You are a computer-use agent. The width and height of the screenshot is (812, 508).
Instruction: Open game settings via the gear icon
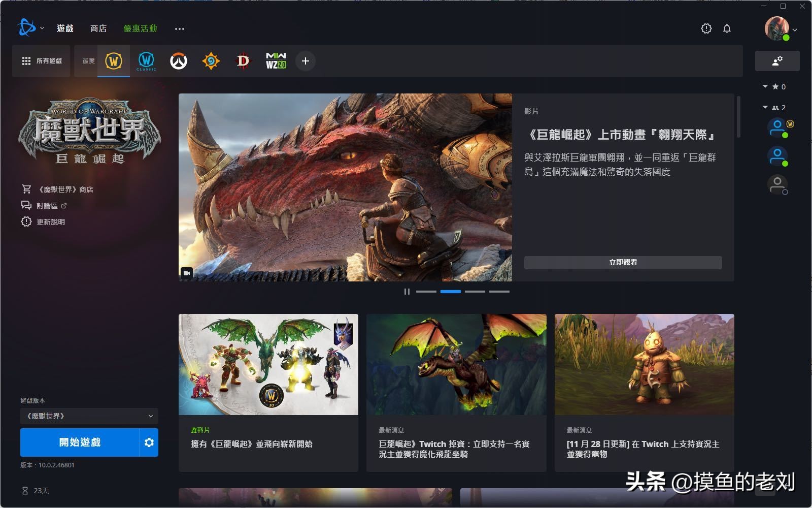(149, 442)
